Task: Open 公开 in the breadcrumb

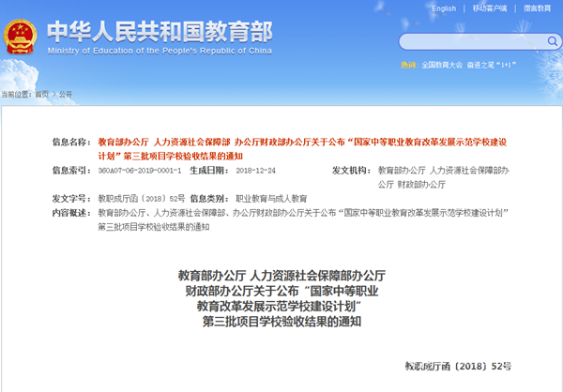Action: click(65, 94)
